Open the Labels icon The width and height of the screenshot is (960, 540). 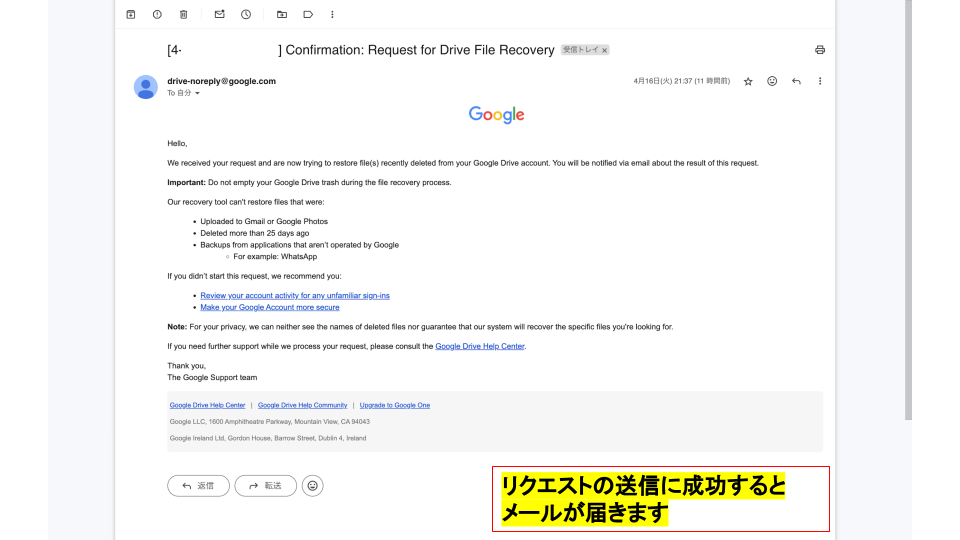[308, 14]
